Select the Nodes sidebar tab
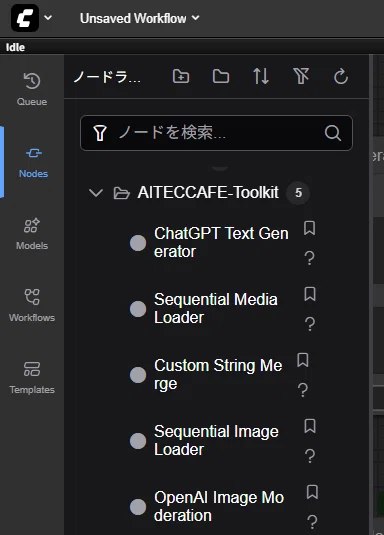The height and width of the screenshot is (535, 384). click(33, 163)
